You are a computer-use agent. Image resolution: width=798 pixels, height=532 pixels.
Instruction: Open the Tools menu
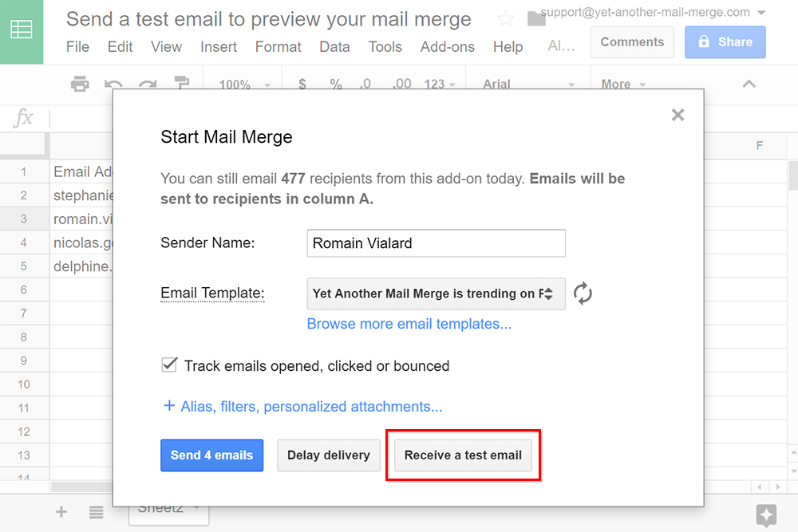point(385,47)
